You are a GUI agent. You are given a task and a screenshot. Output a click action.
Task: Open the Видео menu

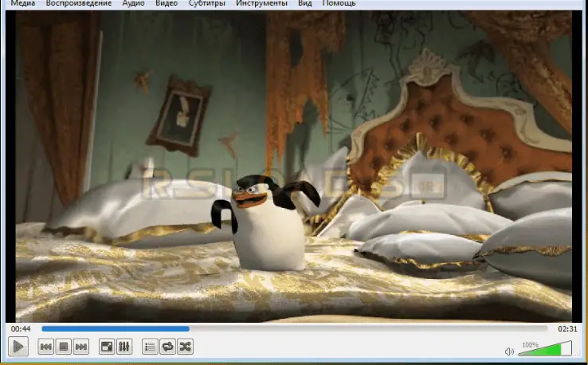(x=167, y=3)
